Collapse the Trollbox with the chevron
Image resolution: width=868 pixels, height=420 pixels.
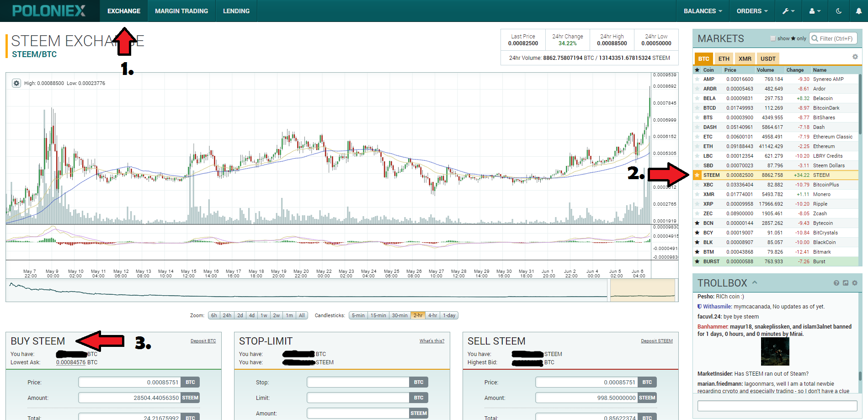[x=755, y=282]
